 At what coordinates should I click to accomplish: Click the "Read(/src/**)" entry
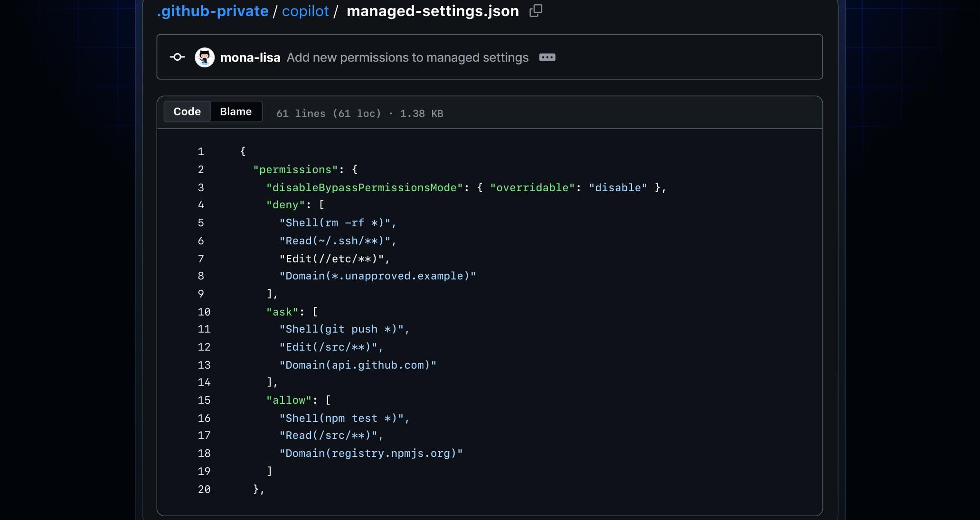(328, 435)
